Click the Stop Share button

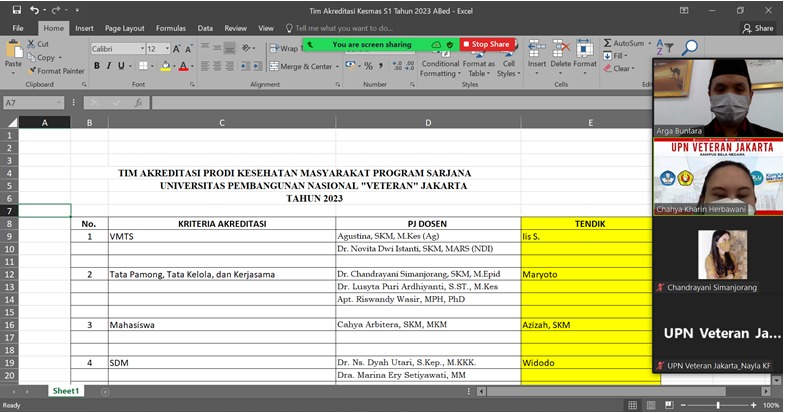click(486, 44)
